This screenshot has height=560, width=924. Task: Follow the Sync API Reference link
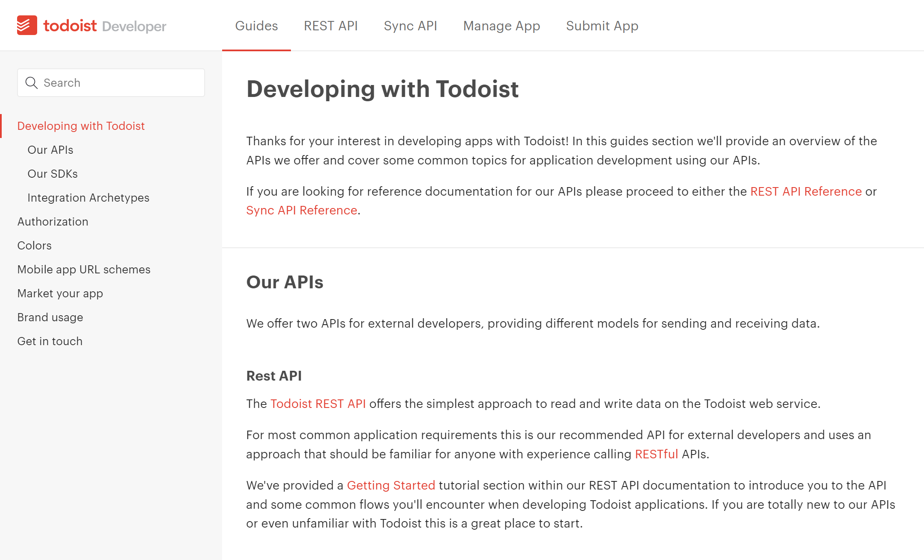coord(302,210)
